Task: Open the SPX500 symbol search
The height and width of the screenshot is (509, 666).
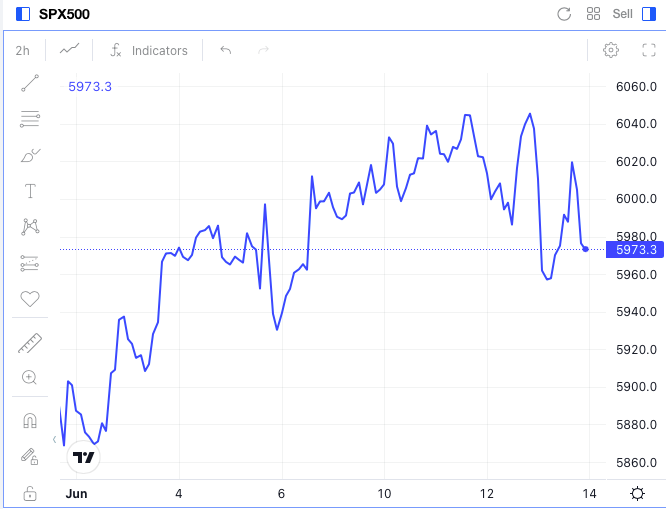Action: click(64, 14)
